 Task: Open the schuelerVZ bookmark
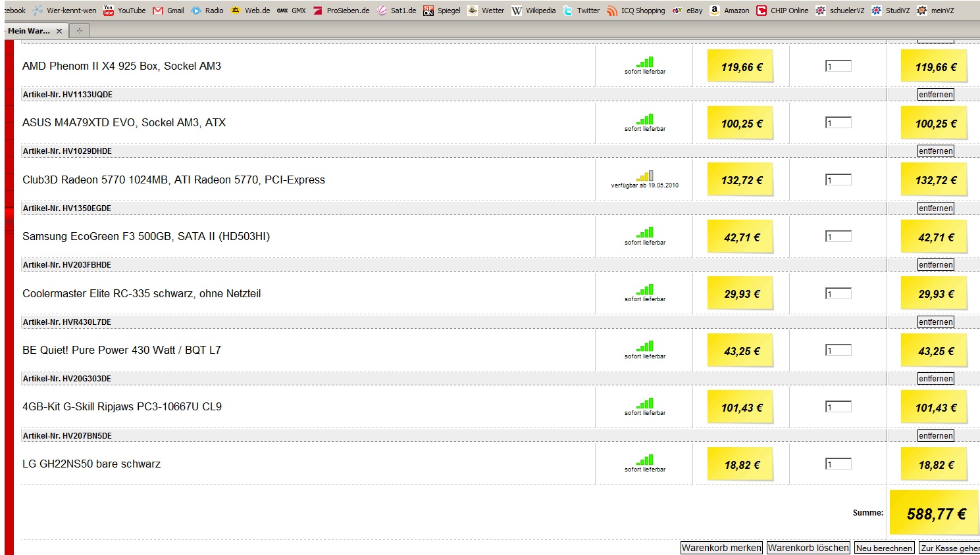click(x=840, y=11)
